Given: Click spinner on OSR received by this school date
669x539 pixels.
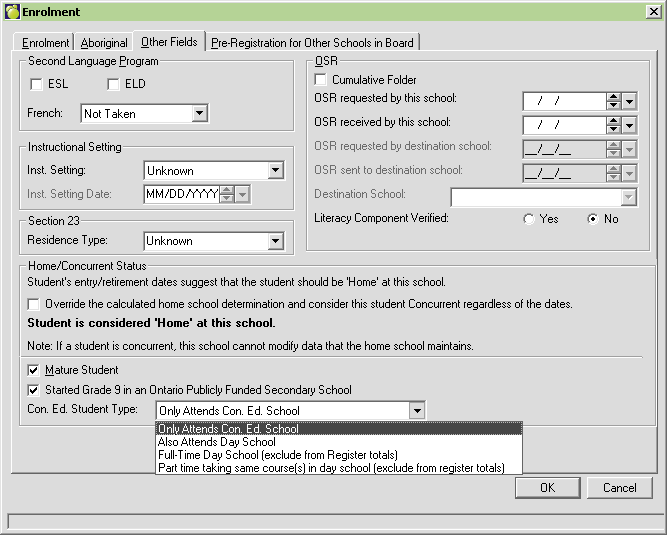Looking at the screenshot, I should pyautogui.click(x=613, y=125).
